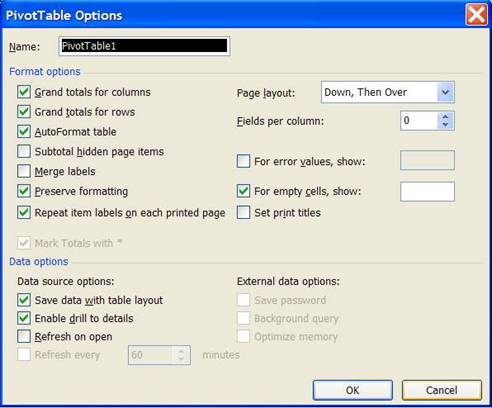Decrease Fields per column with down arrow
The image size is (492, 408).
coord(445,125)
